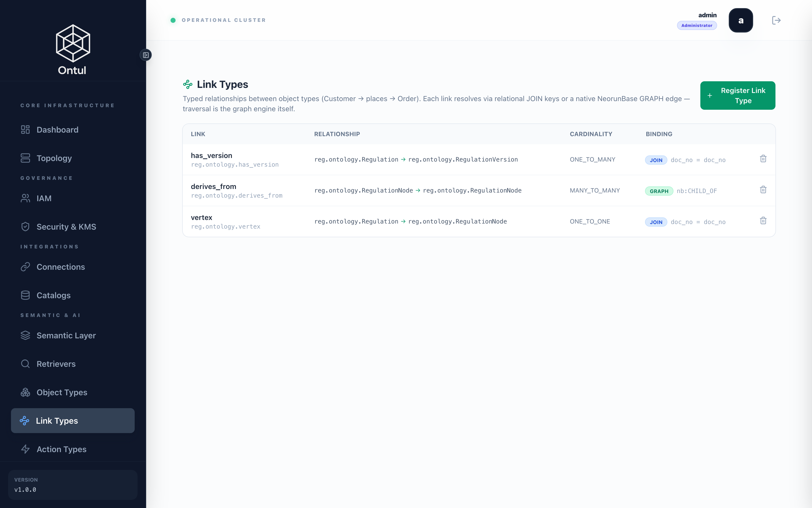Open the Retrievers section
812x508 pixels.
[73, 364]
